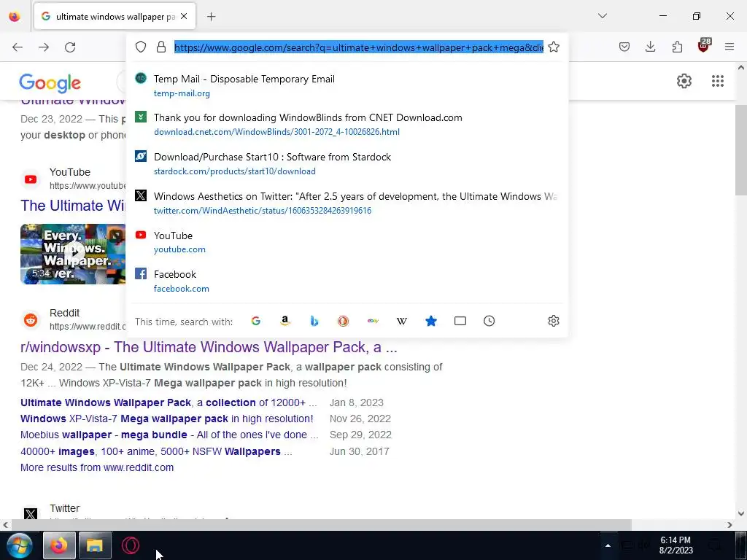Search in Bookmarks star icon
The height and width of the screenshot is (560, 747).
pyautogui.click(x=430, y=321)
